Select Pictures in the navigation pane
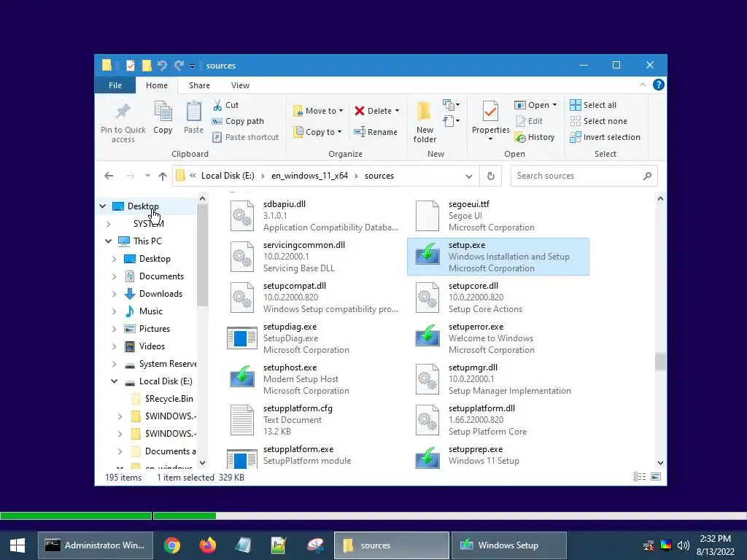Viewport: 747px width, 560px height. click(x=155, y=329)
